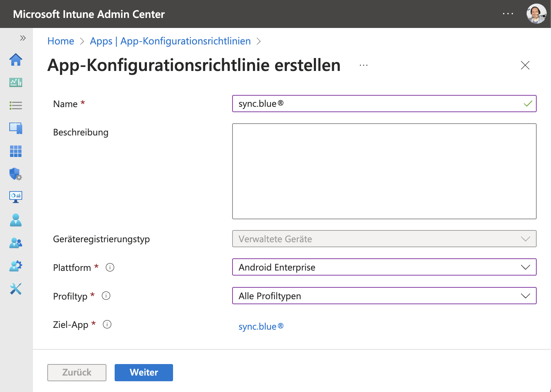Open the Geräteregistrierungstyp dropdown
Image resolution: width=551 pixels, height=392 pixels.
click(x=384, y=239)
